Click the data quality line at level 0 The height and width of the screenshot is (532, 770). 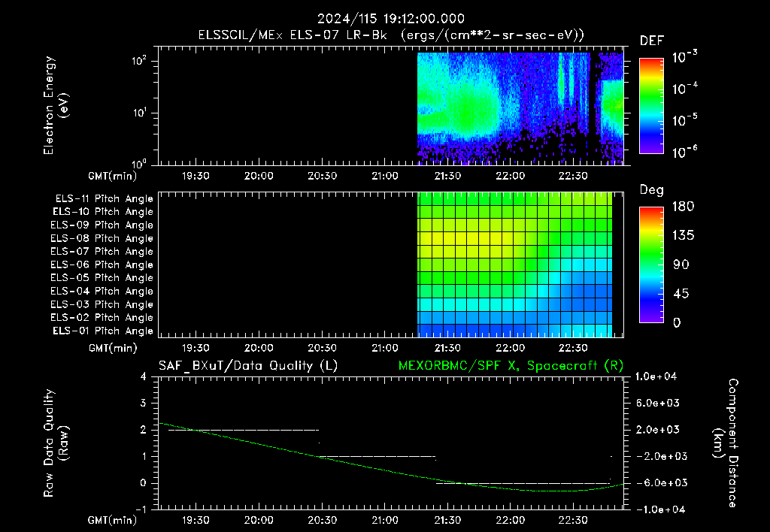coord(523,483)
